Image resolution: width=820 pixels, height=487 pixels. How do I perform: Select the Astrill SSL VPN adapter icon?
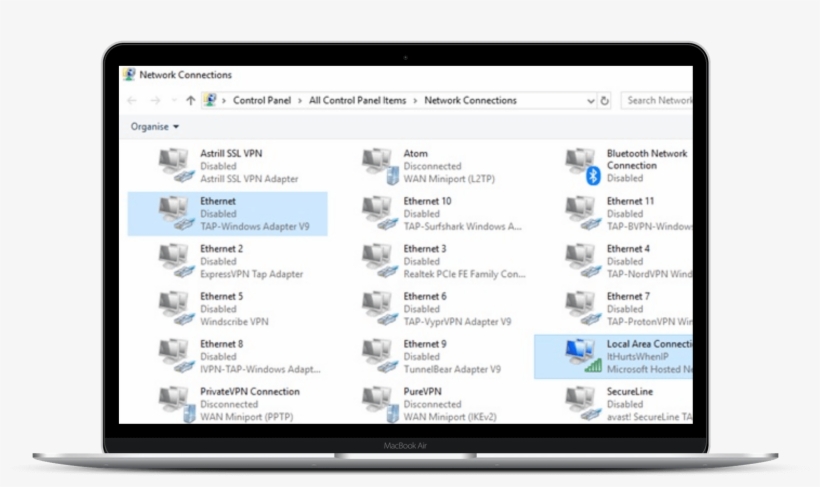click(x=176, y=165)
